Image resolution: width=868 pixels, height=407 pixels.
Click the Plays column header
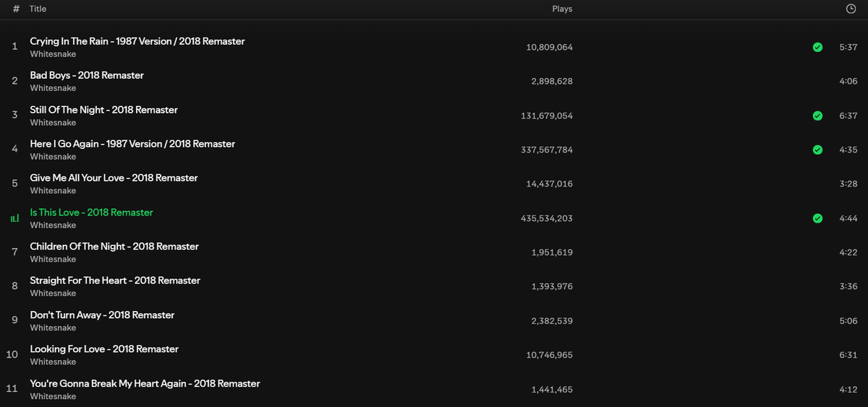point(562,9)
